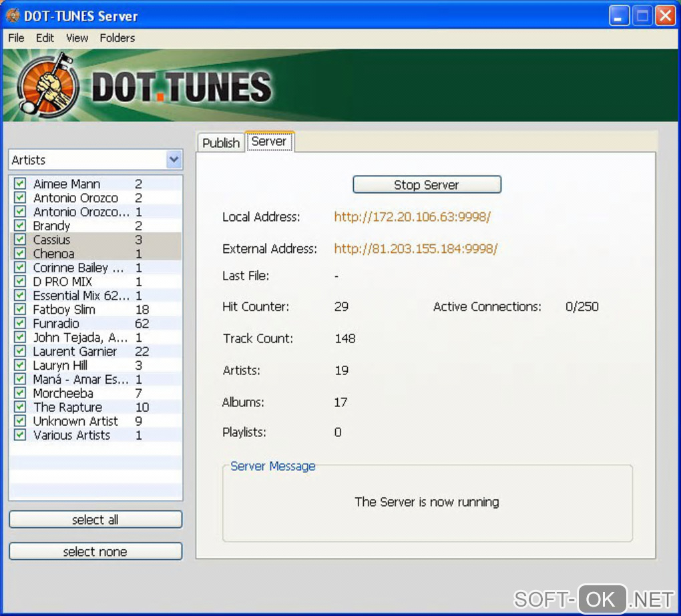Open the Folders menu
The image size is (681, 616).
point(118,38)
